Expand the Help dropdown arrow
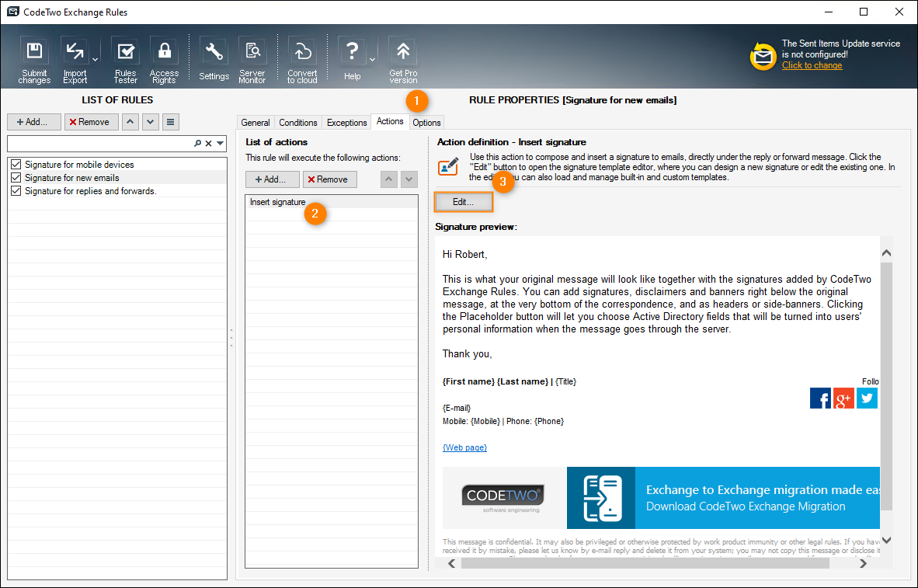Viewport: 918px width, 588px height. pyautogui.click(x=372, y=59)
